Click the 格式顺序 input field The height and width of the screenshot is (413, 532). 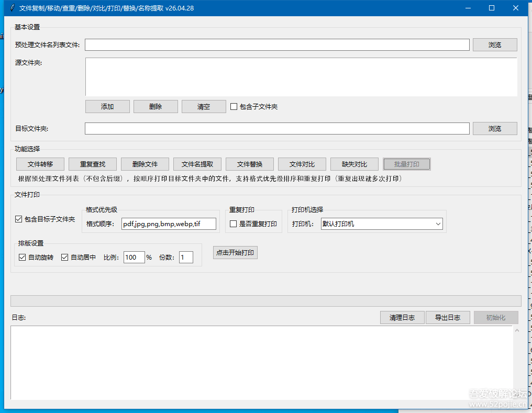pos(169,224)
